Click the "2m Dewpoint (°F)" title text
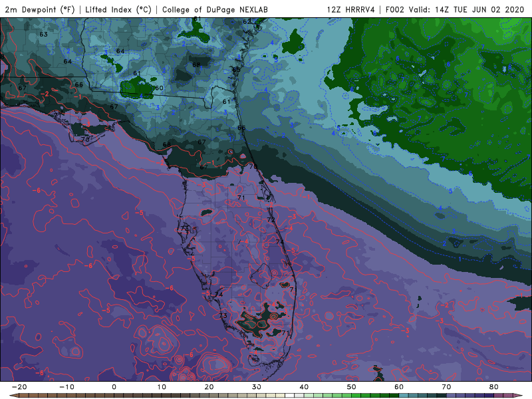 [x=40, y=9]
